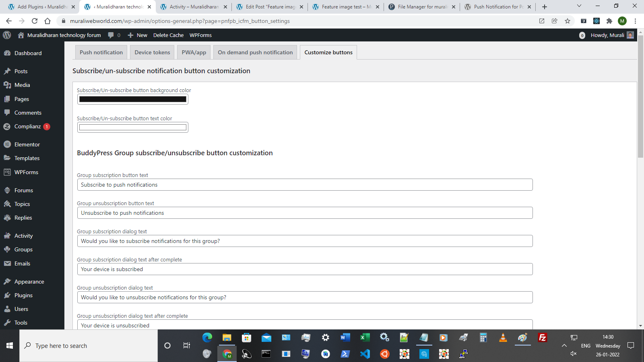
Task: Click the browser back arrow
Action: pos(9,21)
